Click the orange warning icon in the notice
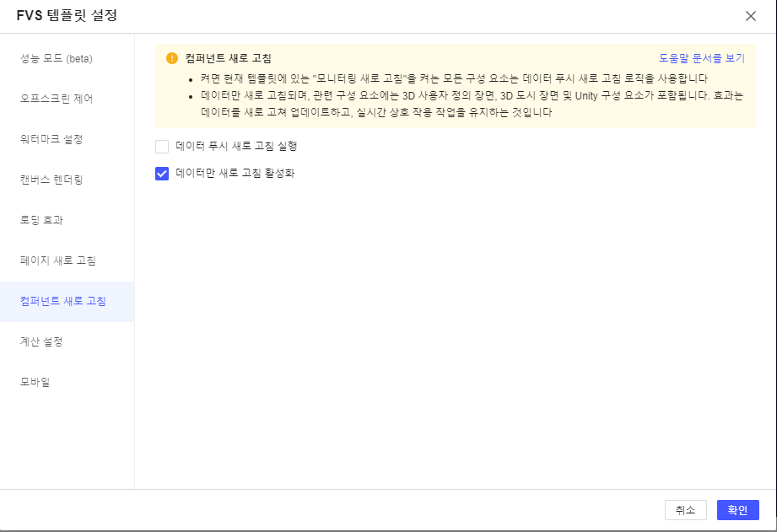Viewport: 777px width, 532px height. point(172,58)
